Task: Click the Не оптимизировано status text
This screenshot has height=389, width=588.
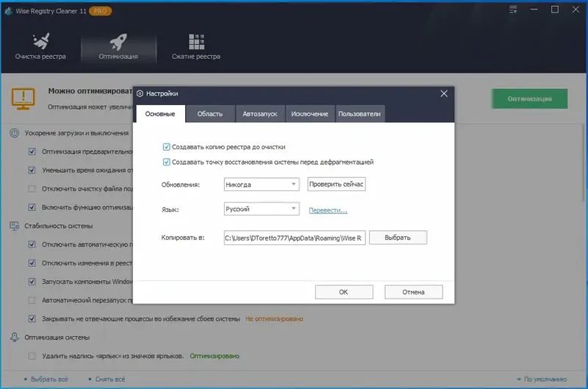Action: pyautogui.click(x=274, y=319)
